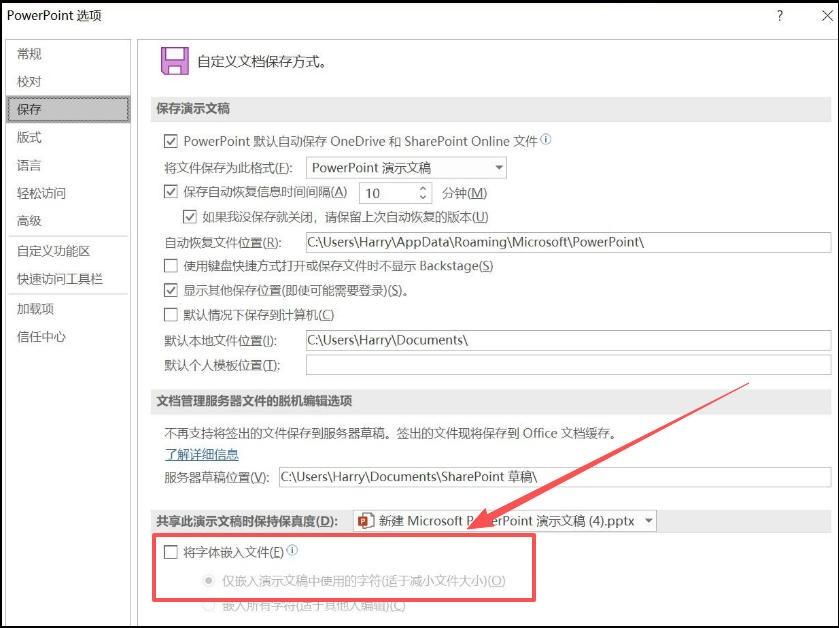The width and height of the screenshot is (839, 628).
Task: Select 仅嵌入演示文稿中使用的字符 radio button
Action: click(x=207, y=583)
